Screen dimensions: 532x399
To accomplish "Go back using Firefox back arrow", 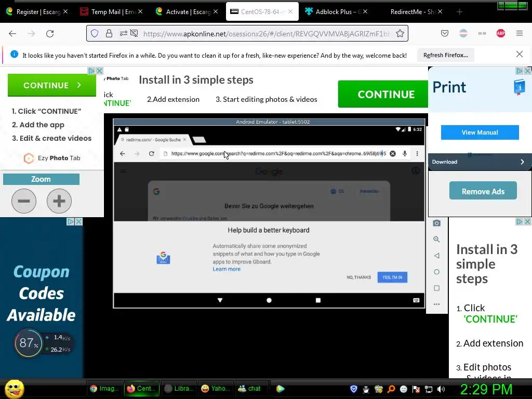I will click(x=12, y=33).
